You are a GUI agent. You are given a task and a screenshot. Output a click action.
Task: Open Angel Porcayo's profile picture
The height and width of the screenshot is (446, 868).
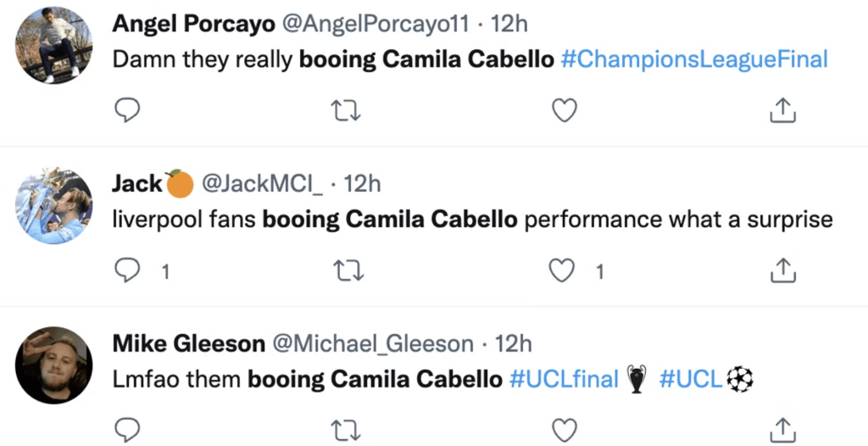click(x=54, y=47)
